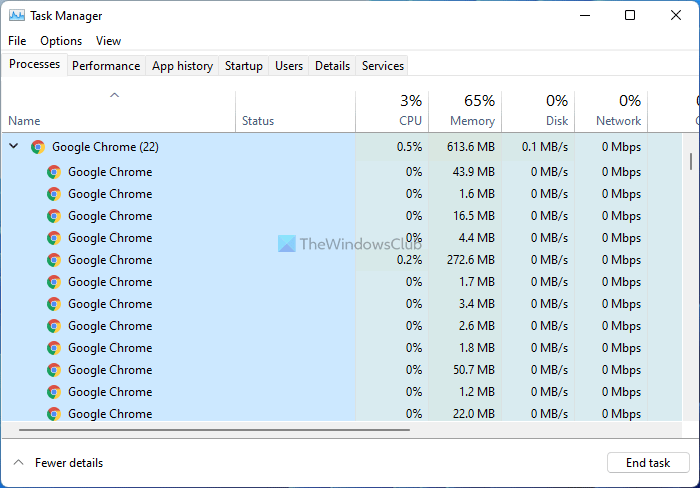This screenshot has height=488, width=700.
Task: Select the Processes tab
Action: tap(34, 64)
